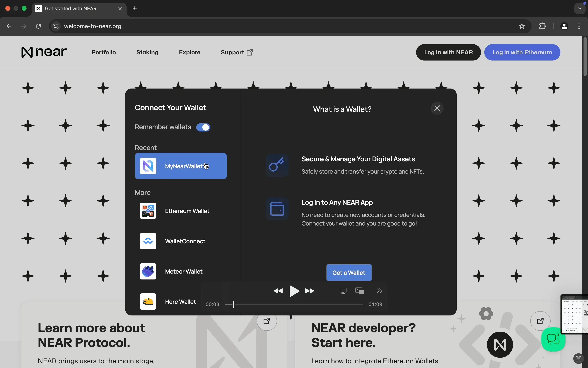Click the near logo in header
This screenshot has height=368, width=588.
(44, 52)
